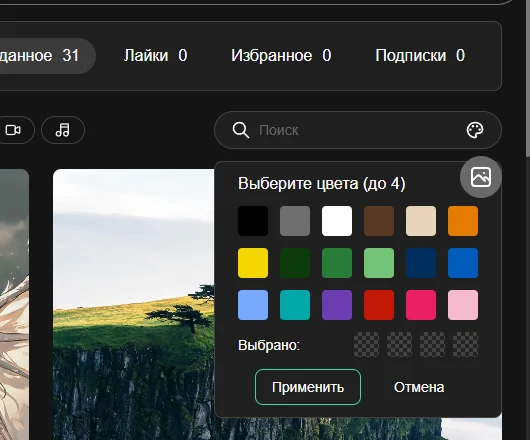Filter by music note icon
The width and height of the screenshot is (530, 440).
coord(63,130)
